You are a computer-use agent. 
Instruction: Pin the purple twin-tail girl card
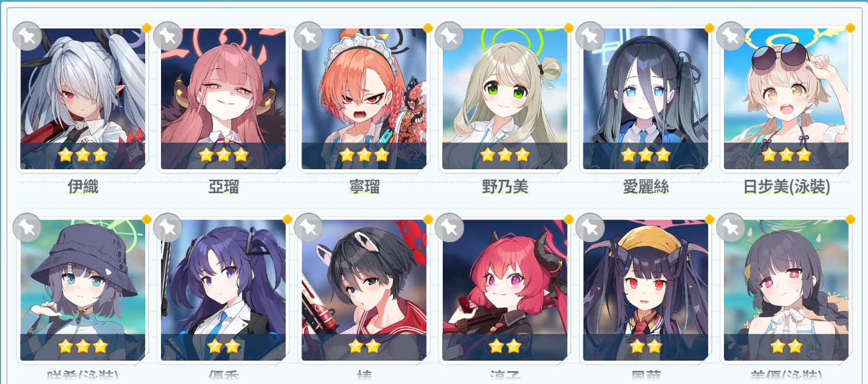167,228
